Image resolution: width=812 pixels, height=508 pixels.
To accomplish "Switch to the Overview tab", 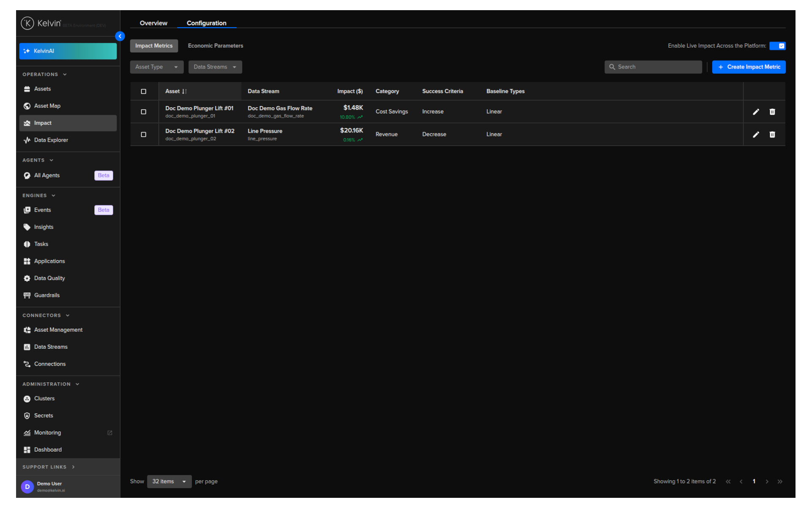I will click(154, 23).
